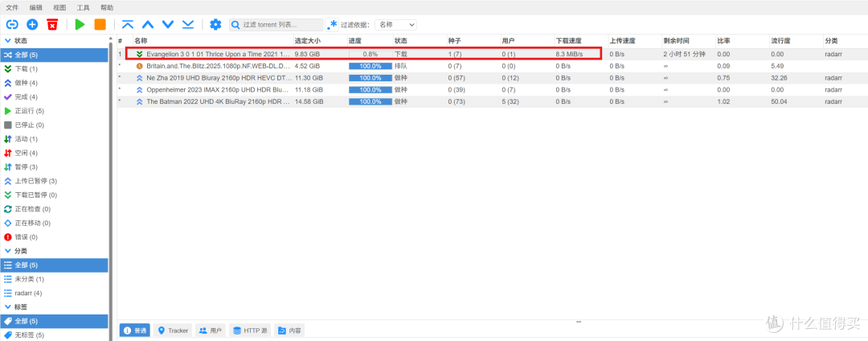Click the add torrent link icon
Image resolution: width=868 pixels, height=341 pixels.
[x=11, y=24]
